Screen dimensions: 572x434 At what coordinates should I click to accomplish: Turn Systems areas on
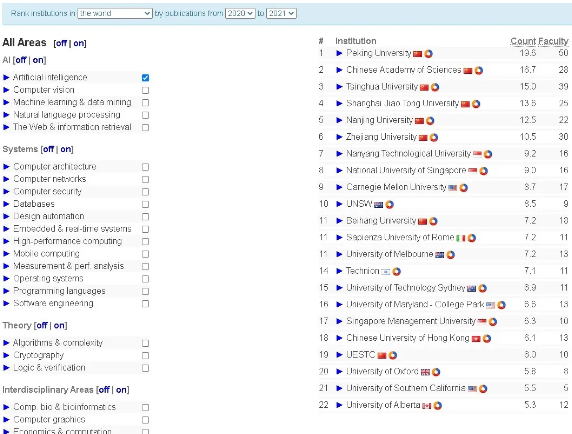pos(66,150)
